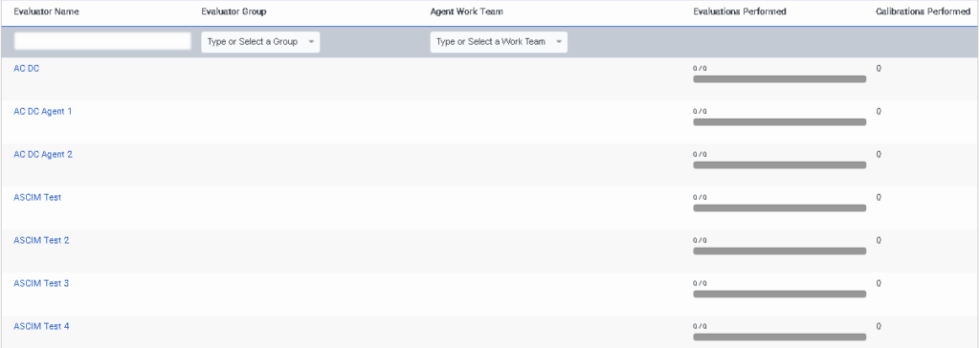The height and width of the screenshot is (348, 980).
Task: Open the ASCIM Test 2 link
Action: pos(41,241)
